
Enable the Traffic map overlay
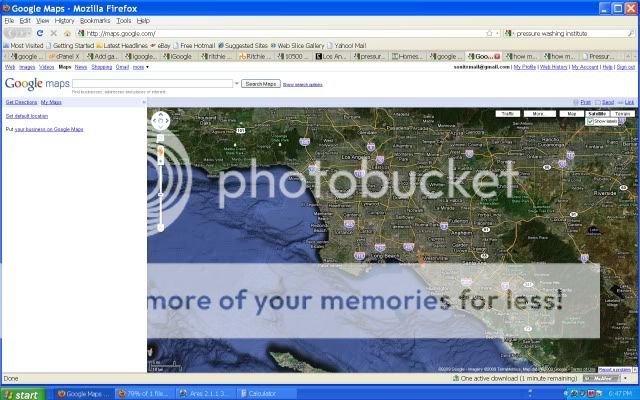pyautogui.click(x=508, y=114)
